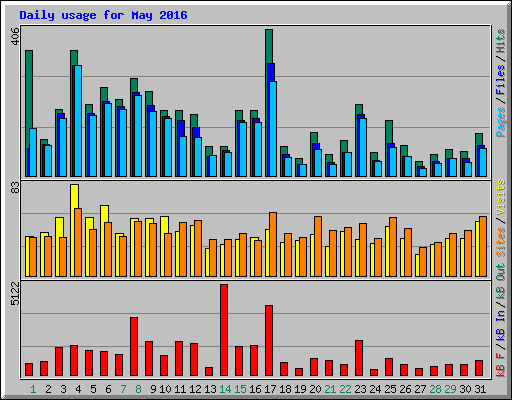512x400 pixels.
Task: Select day 6 on the x-axis
Action: [108, 389]
